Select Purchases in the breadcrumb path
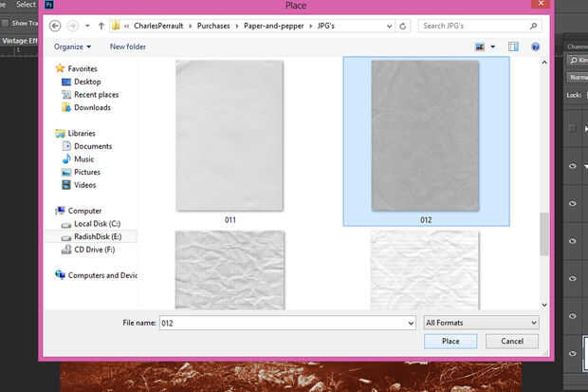This screenshot has height=392, width=588. pos(213,26)
